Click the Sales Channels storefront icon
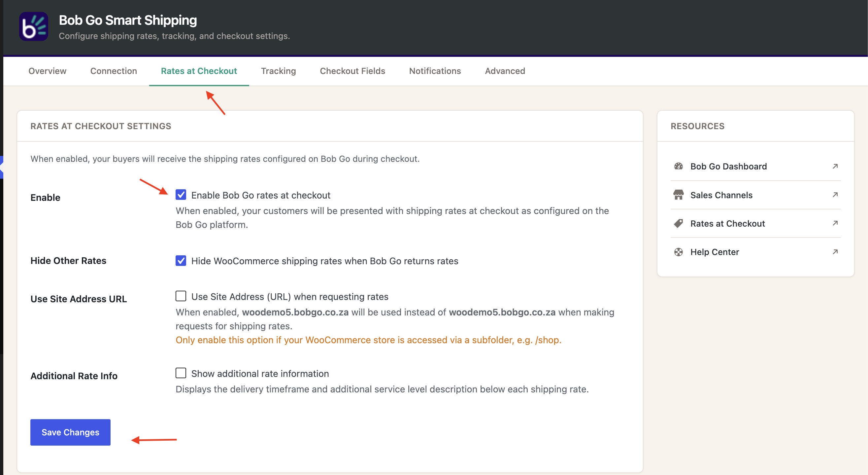 click(678, 195)
